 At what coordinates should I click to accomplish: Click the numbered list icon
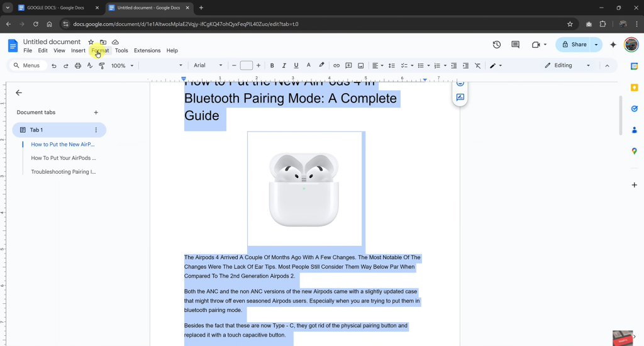438,66
